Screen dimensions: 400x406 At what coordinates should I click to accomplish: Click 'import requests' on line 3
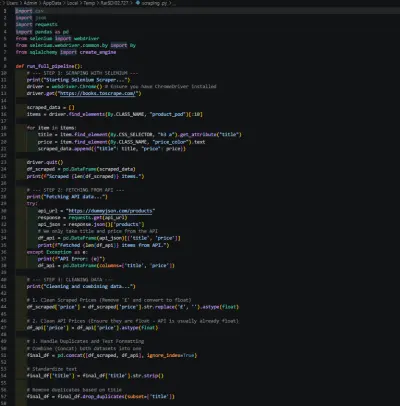[36, 24]
